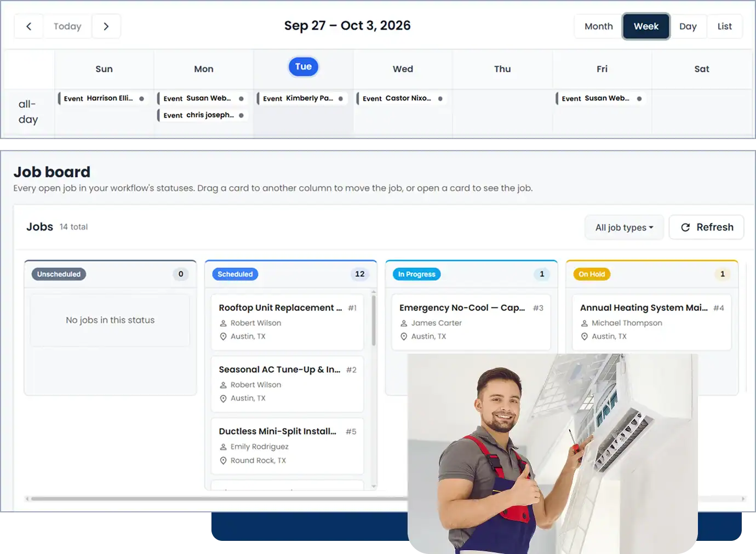Click the In Progress status badge
This screenshot has height=554, width=756.
[x=416, y=274]
